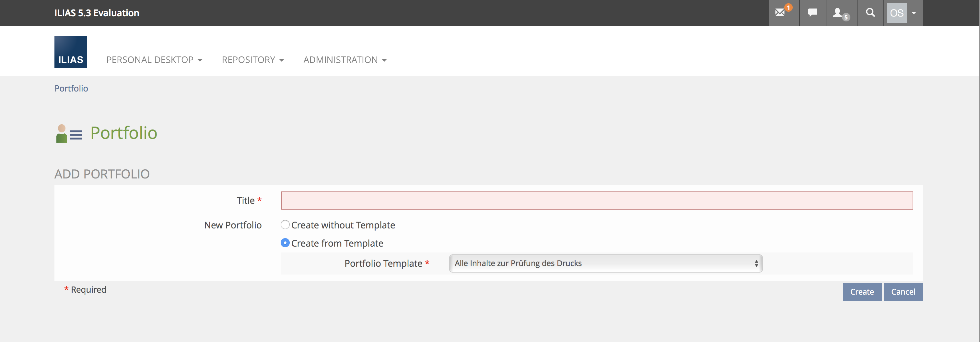980x342 pixels.
Task: Click the search magnifier icon
Action: [x=870, y=13]
